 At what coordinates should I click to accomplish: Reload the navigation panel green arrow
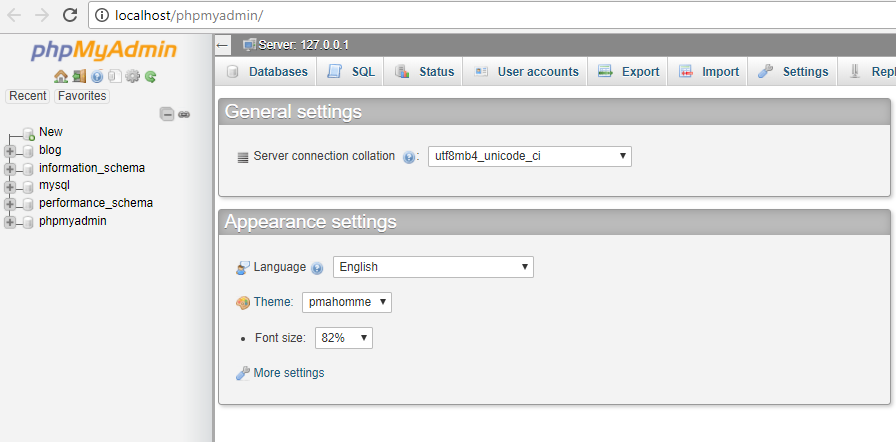[150, 76]
